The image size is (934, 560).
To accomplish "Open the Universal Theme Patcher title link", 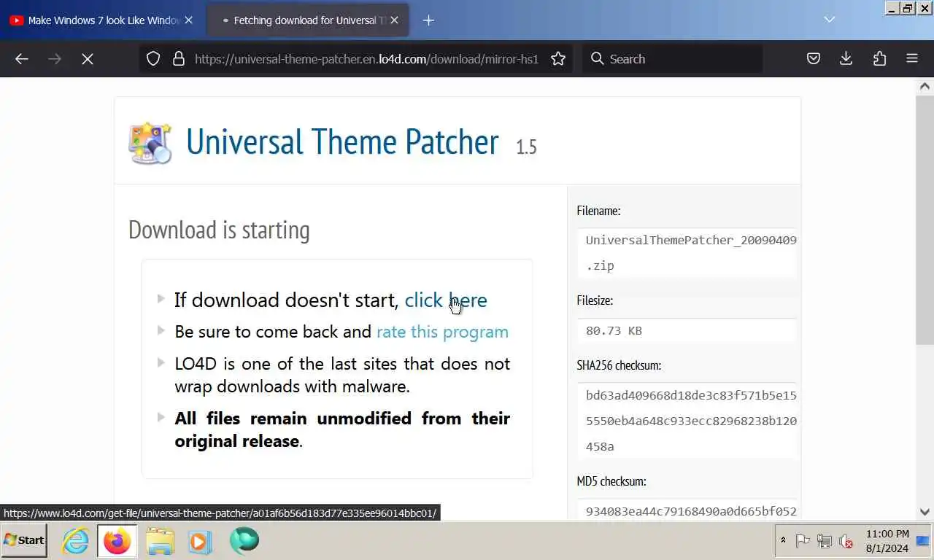I will coord(342,141).
